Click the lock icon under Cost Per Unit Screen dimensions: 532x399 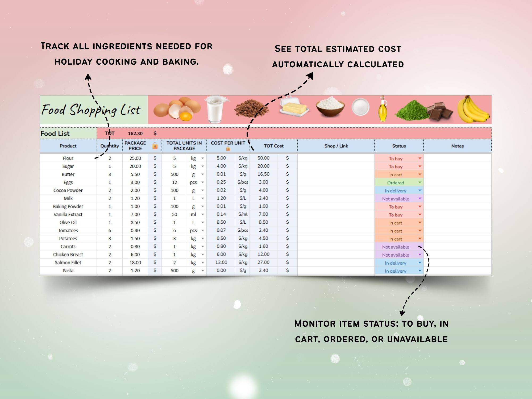(x=228, y=149)
